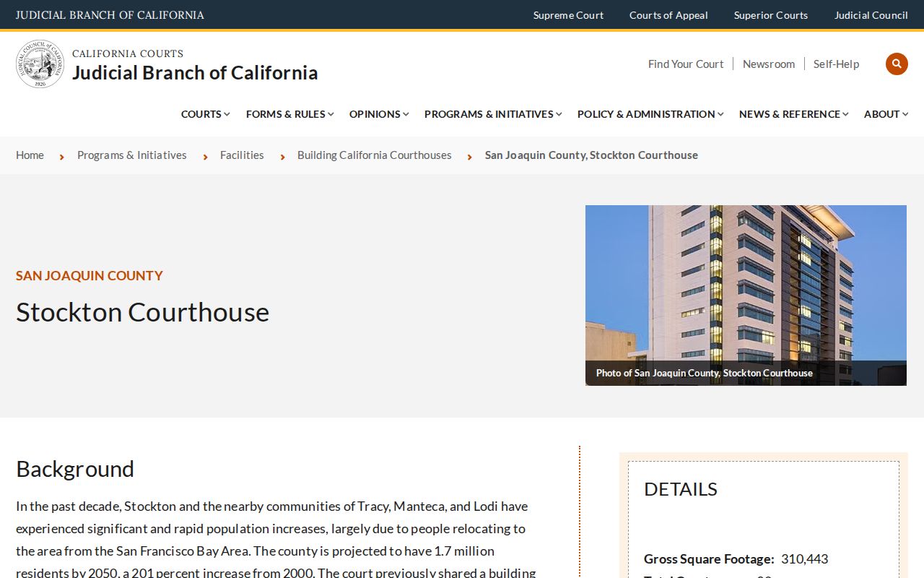Viewport: 924px width, 578px height.
Task: Open Find Your Court link
Action: pyautogui.click(x=686, y=64)
